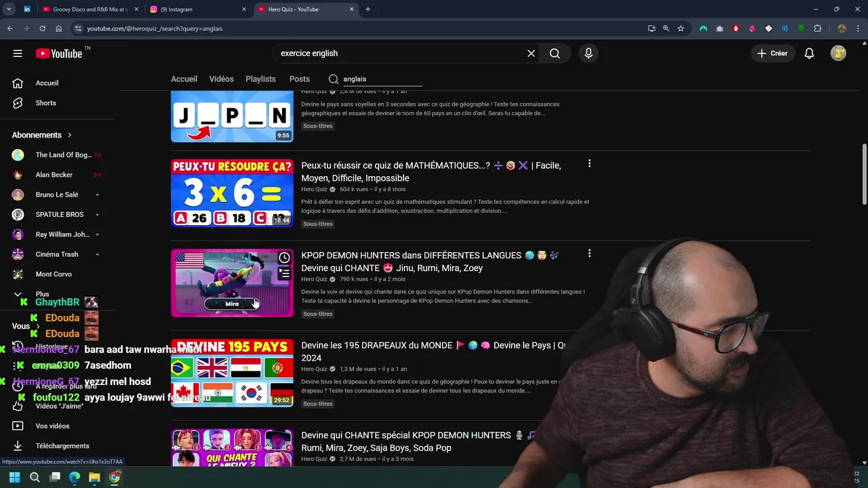This screenshot has width=868, height=488.
Task: Open the browser home page button
Action: pos(58,28)
